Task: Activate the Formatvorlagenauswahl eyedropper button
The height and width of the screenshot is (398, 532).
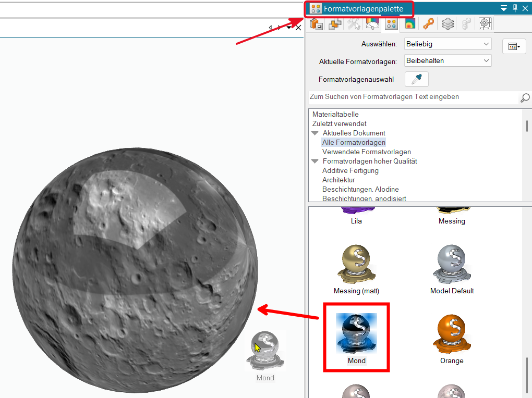Action: 417,79
